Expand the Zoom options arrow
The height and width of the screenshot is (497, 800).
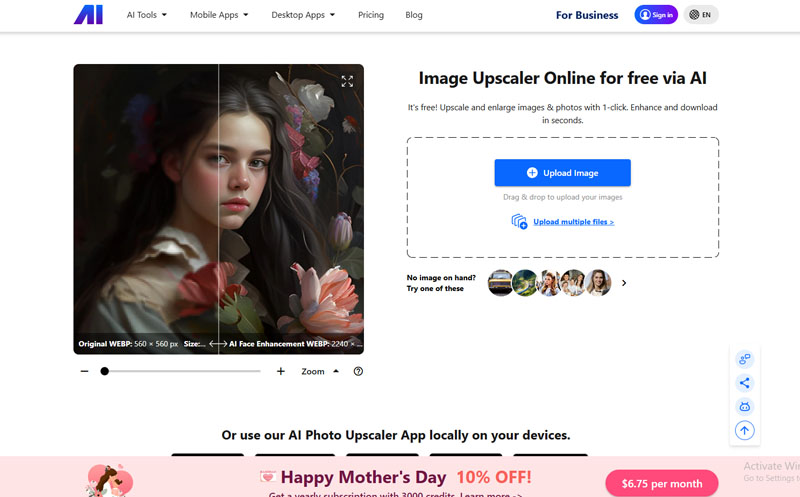coord(336,371)
